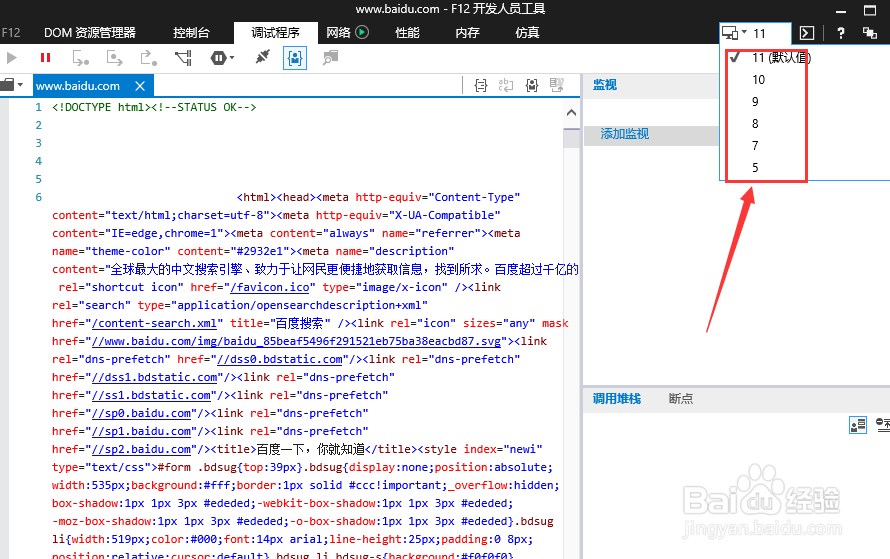Open the //sp2.baidu.com link

point(141,449)
